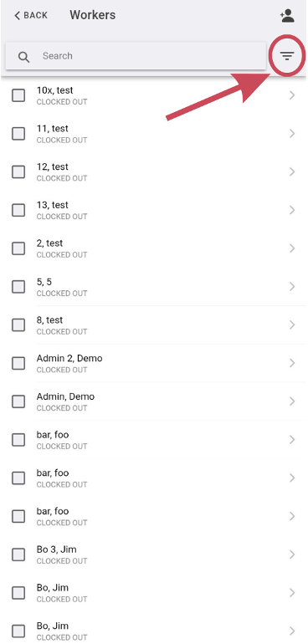Click the magnifier search icon
This screenshot has height=644, width=308.
[x=23, y=57]
